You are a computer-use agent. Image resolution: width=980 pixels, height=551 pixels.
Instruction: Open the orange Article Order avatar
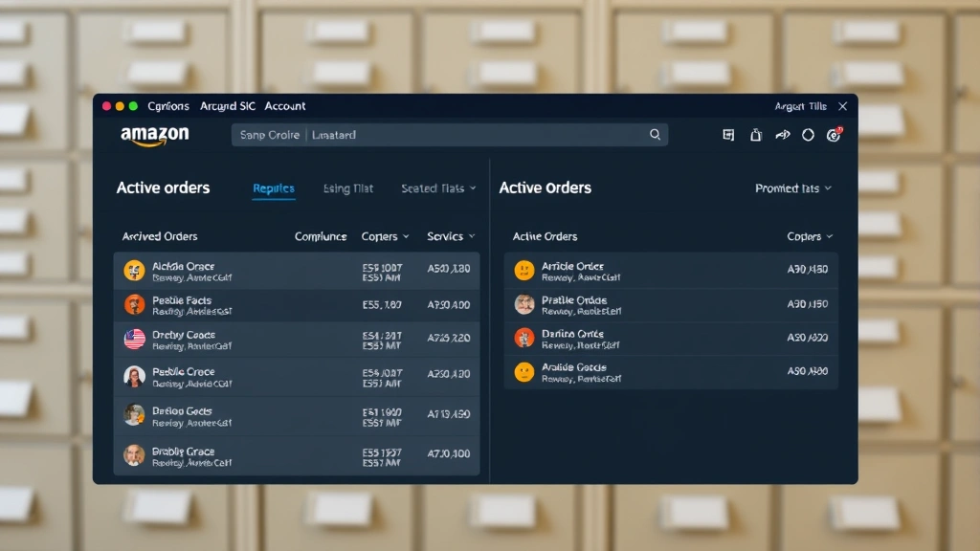pos(523,270)
